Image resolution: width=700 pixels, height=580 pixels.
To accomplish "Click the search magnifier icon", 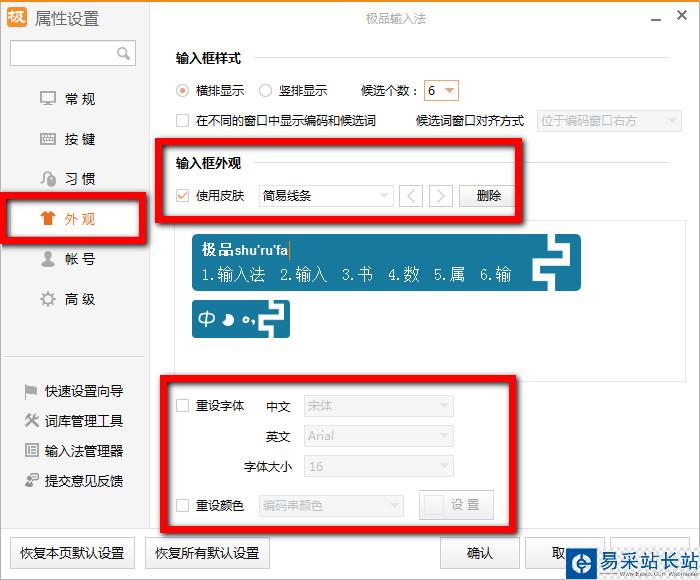I will [123, 54].
